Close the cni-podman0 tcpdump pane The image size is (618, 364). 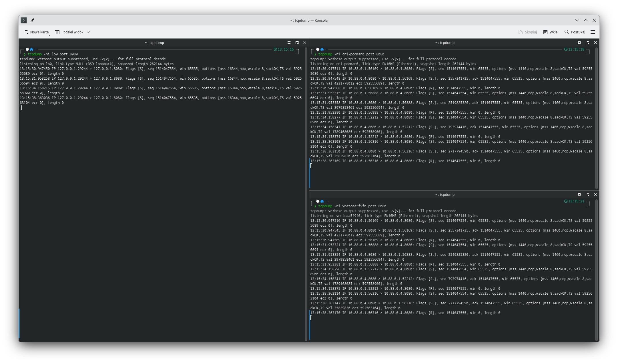tap(595, 43)
